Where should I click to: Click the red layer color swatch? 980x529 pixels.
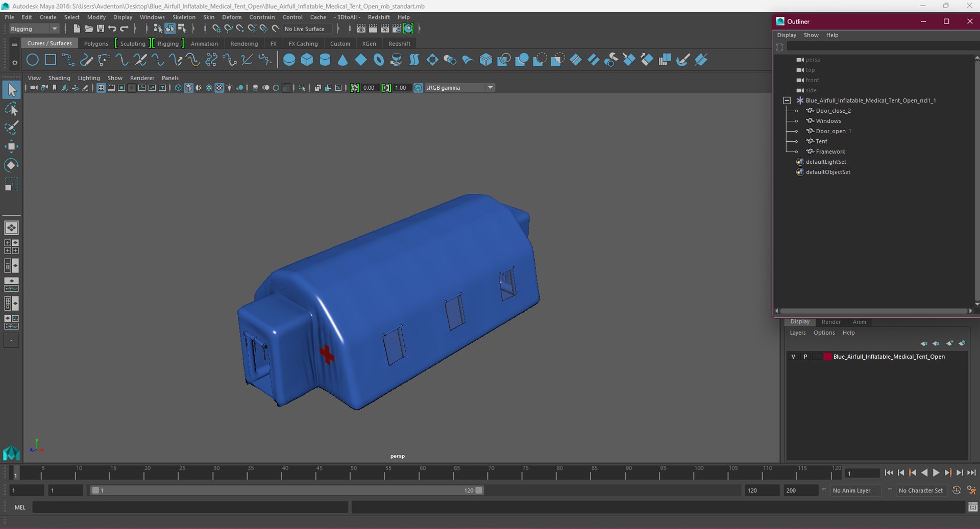pyautogui.click(x=827, y=357)
